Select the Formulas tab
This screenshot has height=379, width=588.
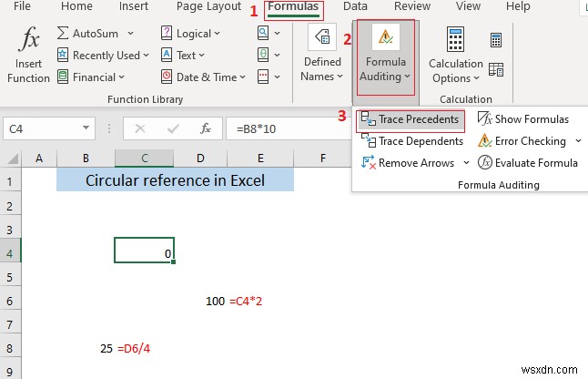293,8
